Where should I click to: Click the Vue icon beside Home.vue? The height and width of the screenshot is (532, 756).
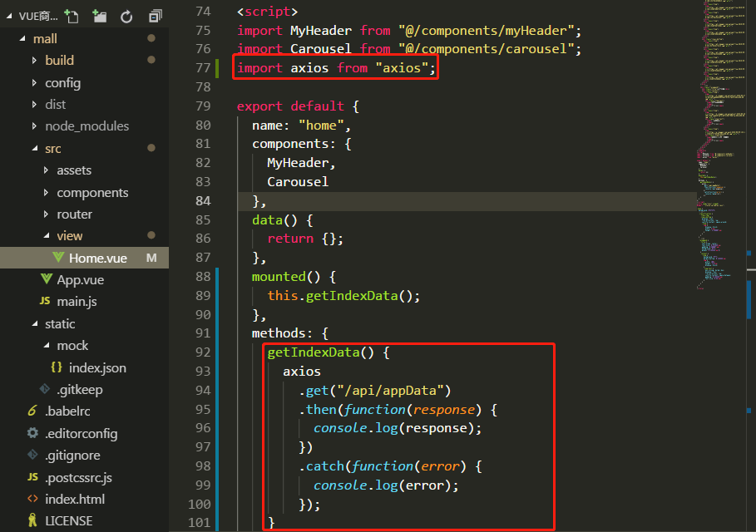click(58, 258)
